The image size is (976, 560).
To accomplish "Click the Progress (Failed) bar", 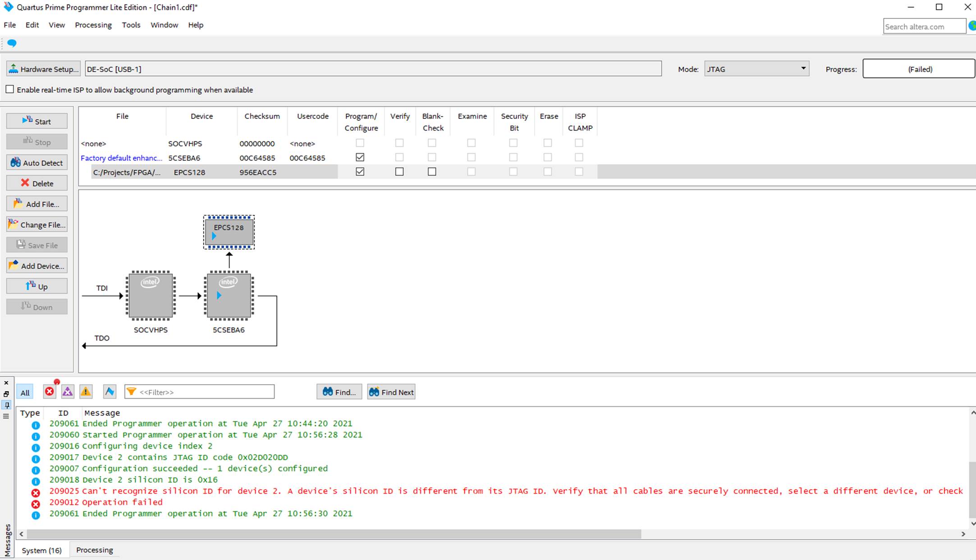I will [920, 69].
